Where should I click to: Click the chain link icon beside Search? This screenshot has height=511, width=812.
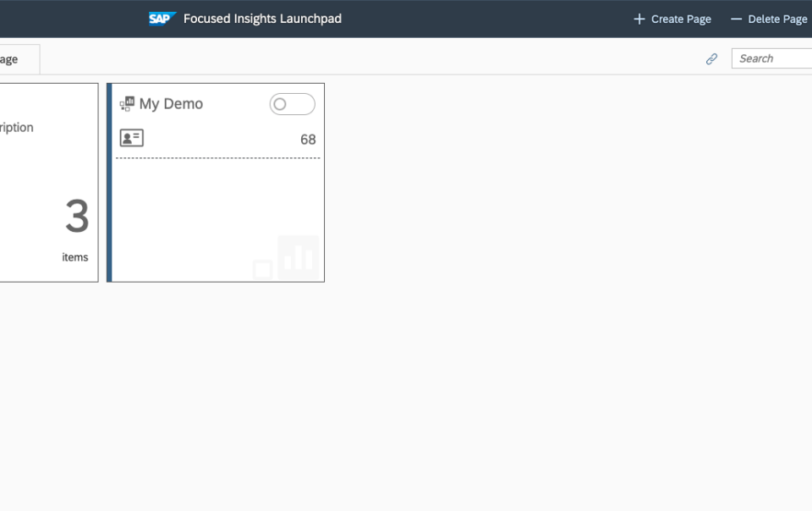point(711,59)
